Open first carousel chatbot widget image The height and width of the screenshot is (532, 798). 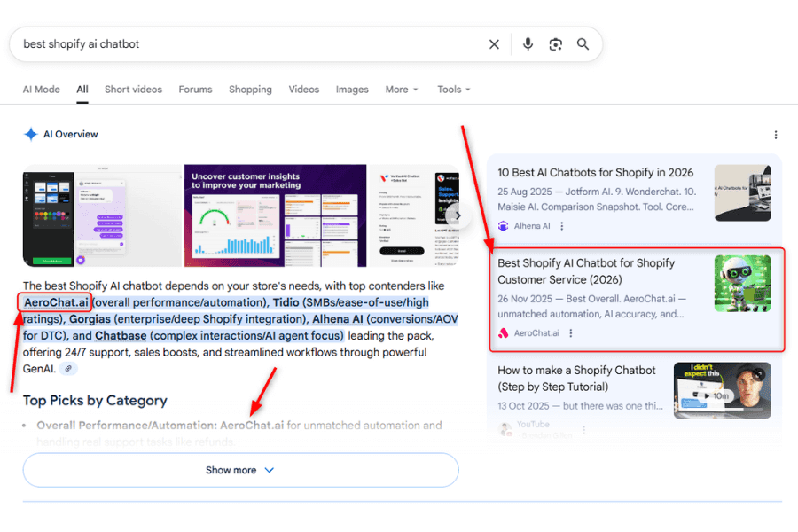coord(102,215)
